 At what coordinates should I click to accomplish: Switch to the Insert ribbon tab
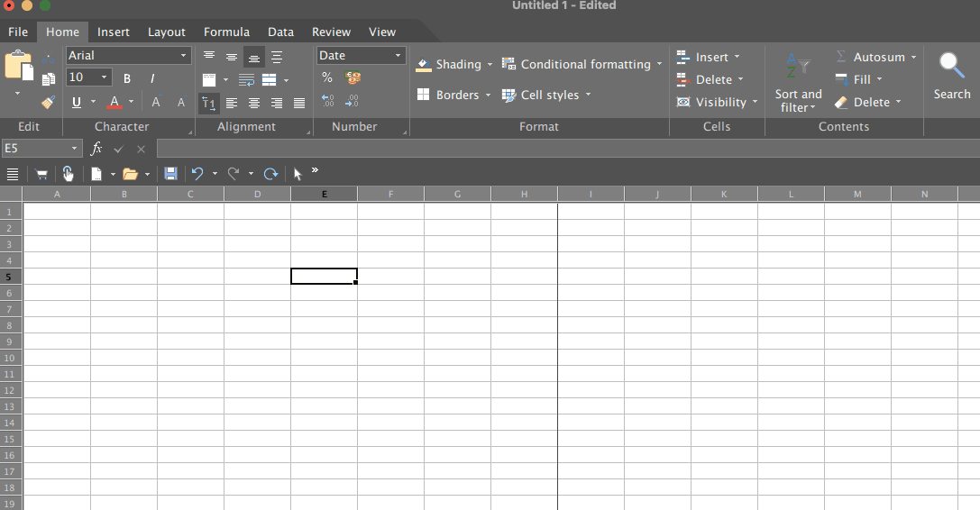(114, 32)
